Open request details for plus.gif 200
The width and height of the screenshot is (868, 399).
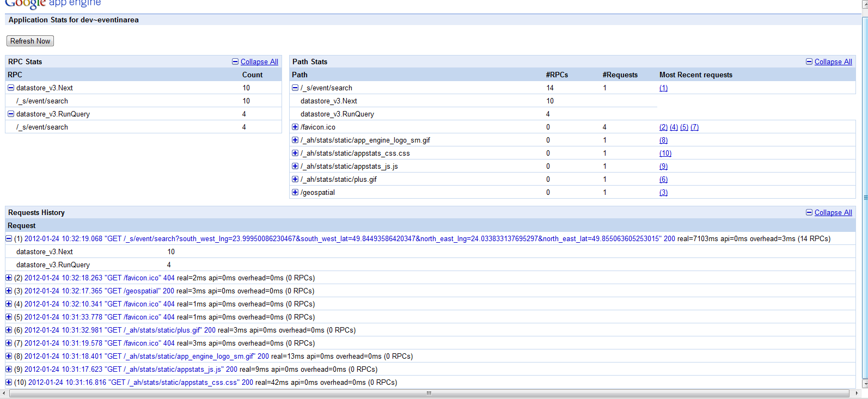click(x=120, y=330)
